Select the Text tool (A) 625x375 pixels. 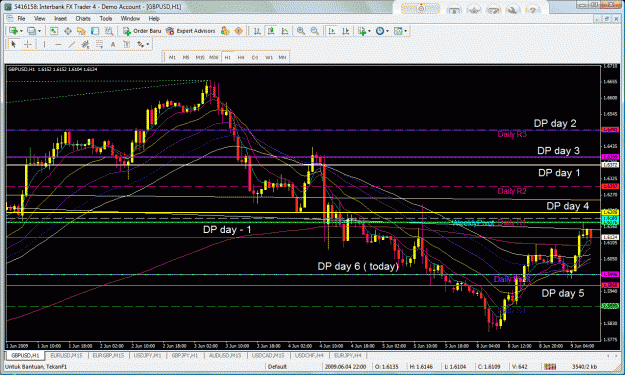[x=113, y=44]
